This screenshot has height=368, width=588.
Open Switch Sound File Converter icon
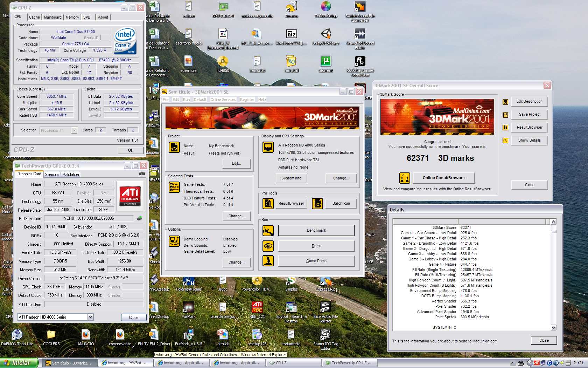point(360,11)
